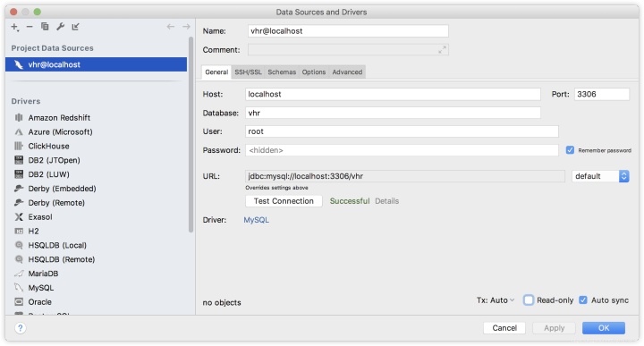Screen dimensions: 644x346
Task: Switch to the SSH/SSL tab
Action: click(248, 72)
